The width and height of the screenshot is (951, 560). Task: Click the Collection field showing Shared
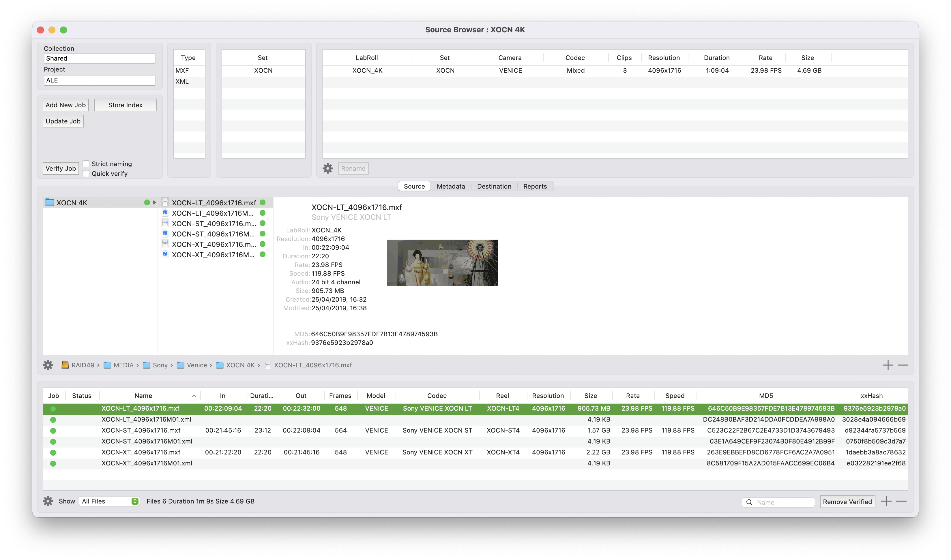click(x=100, y=58)
